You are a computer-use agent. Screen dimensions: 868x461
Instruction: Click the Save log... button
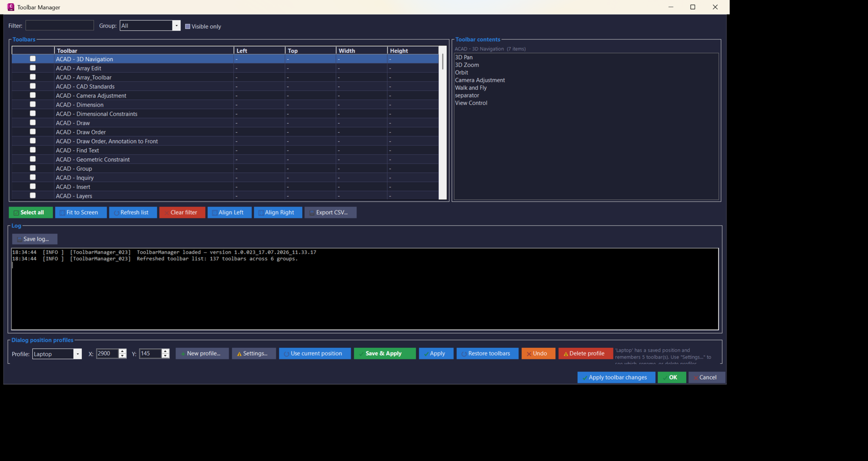35,239
